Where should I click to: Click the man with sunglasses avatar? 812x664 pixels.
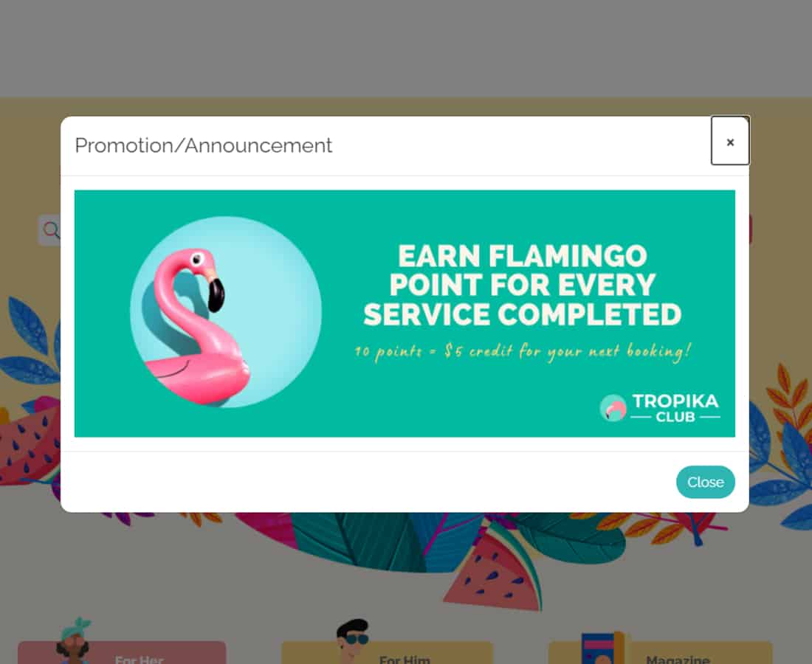click(x=353, y=640)
